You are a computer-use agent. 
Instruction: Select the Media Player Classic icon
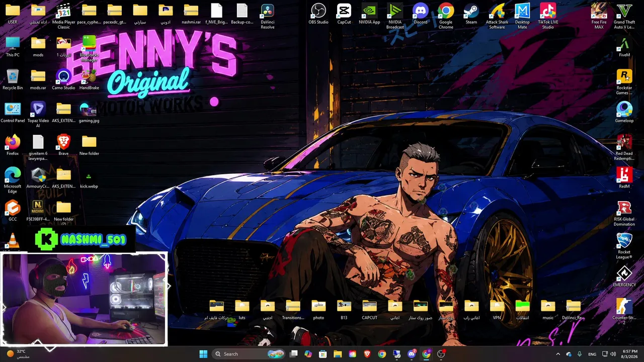pyautogui.click(x=63, y=17)
